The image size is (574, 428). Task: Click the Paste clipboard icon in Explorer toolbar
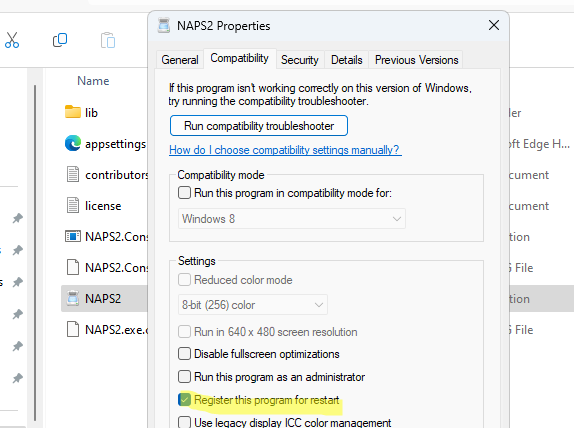108,40
